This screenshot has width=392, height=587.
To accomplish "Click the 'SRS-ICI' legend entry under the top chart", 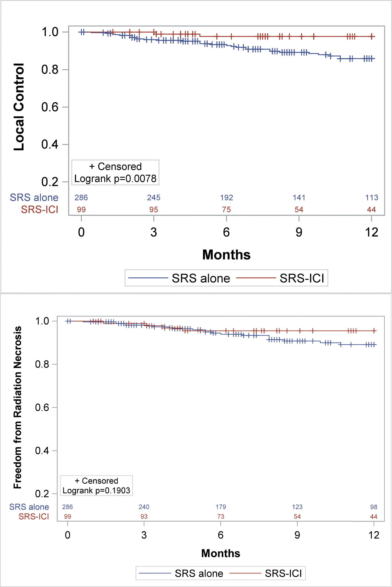I will click(302, 278).
